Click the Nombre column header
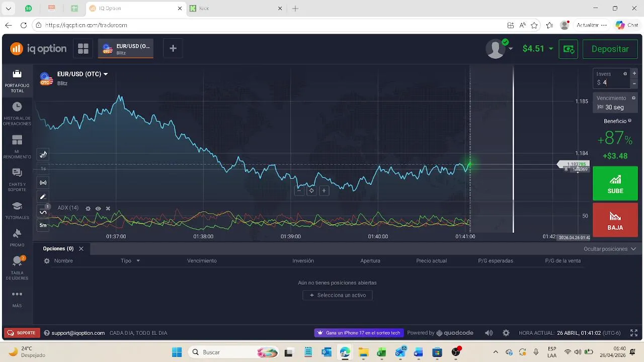Screen dimensions: 644x362 pos(63,261)
